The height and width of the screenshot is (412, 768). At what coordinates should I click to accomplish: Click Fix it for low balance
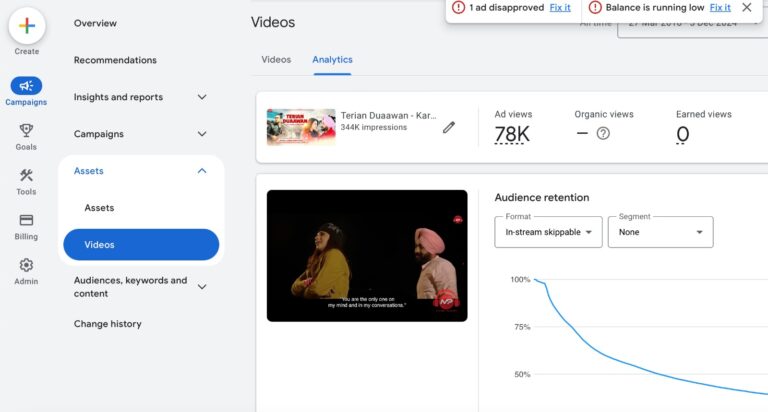720,8
